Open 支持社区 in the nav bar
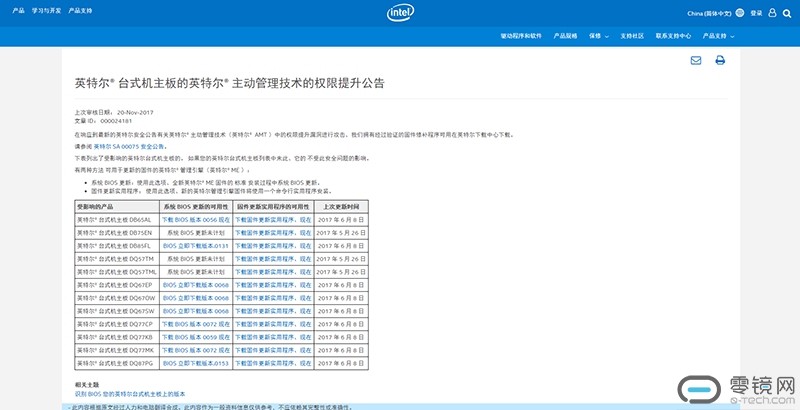Viewport: 800px width, 410px height. (632, 36)
